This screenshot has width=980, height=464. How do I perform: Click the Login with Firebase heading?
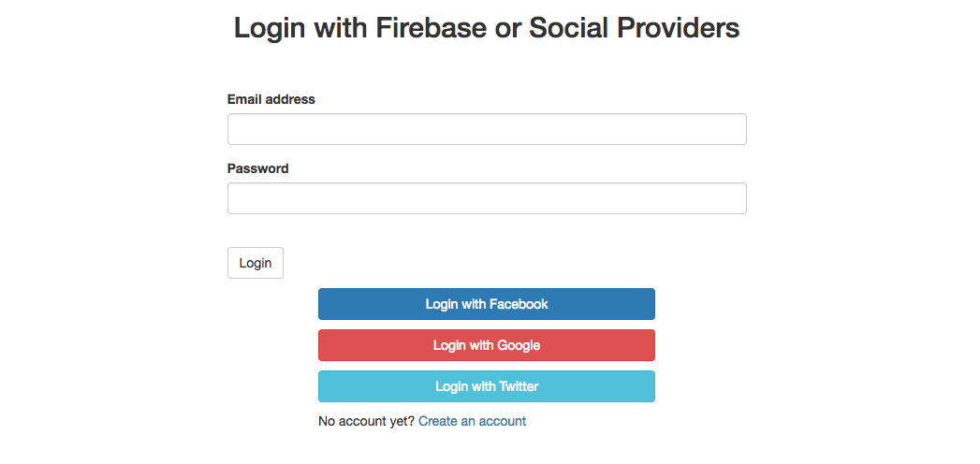click(487, 28)
